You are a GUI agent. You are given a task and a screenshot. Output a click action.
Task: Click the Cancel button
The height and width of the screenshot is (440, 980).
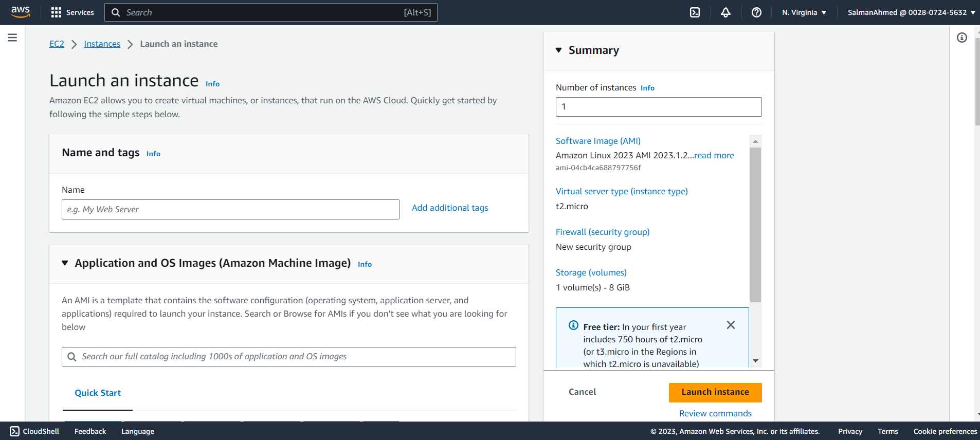coord(582,392)
